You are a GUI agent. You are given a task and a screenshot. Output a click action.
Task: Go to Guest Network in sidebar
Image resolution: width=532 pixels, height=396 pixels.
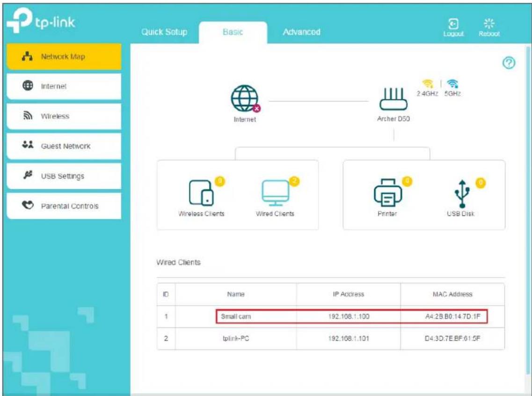tap(64, 146)
